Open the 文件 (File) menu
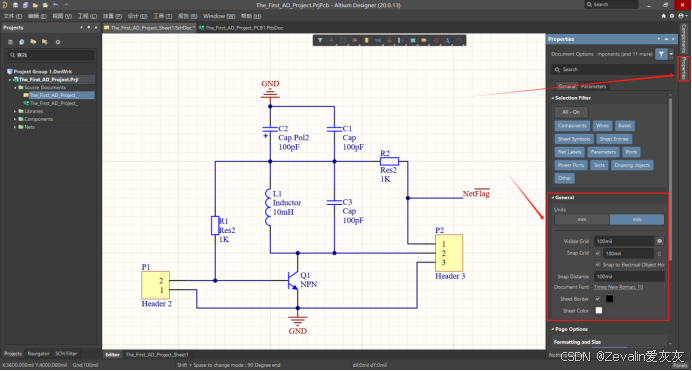692x371 pixels. (12, 16)
